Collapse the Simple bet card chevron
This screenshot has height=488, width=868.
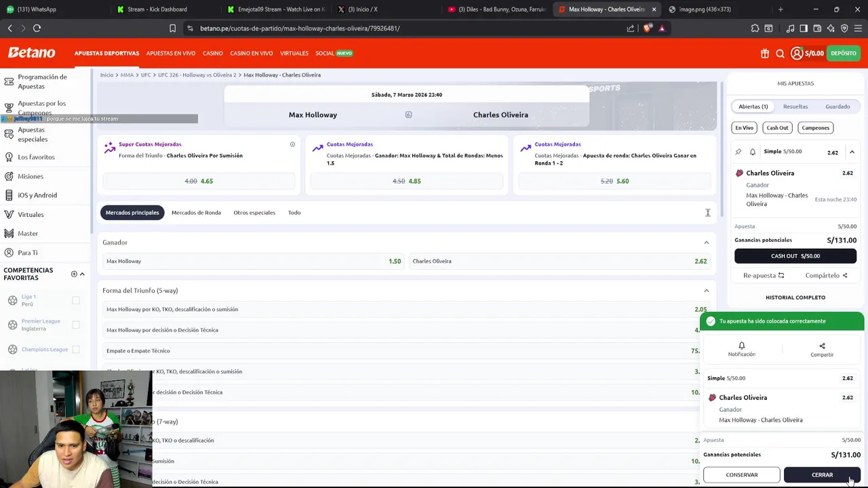click(x=852, y=152)
